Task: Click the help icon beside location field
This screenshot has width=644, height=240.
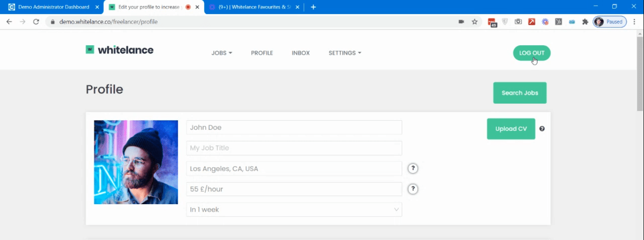Action: (413, 168)
